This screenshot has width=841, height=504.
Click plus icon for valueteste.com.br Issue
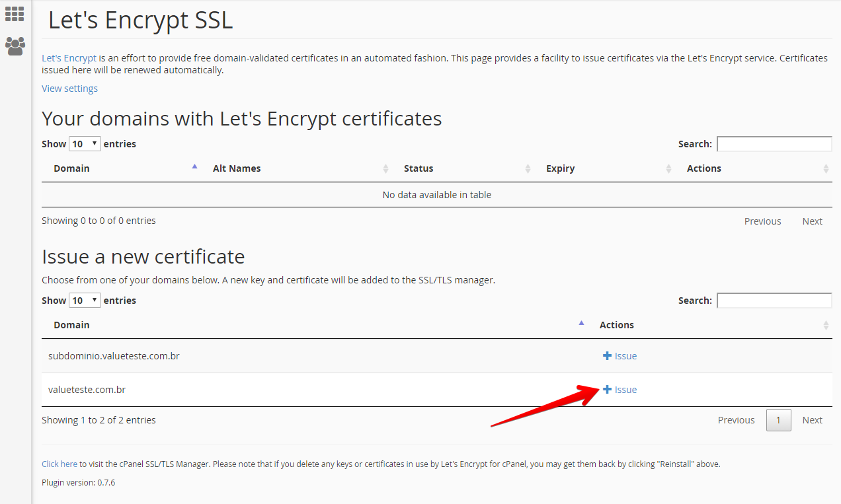point(607,390)
